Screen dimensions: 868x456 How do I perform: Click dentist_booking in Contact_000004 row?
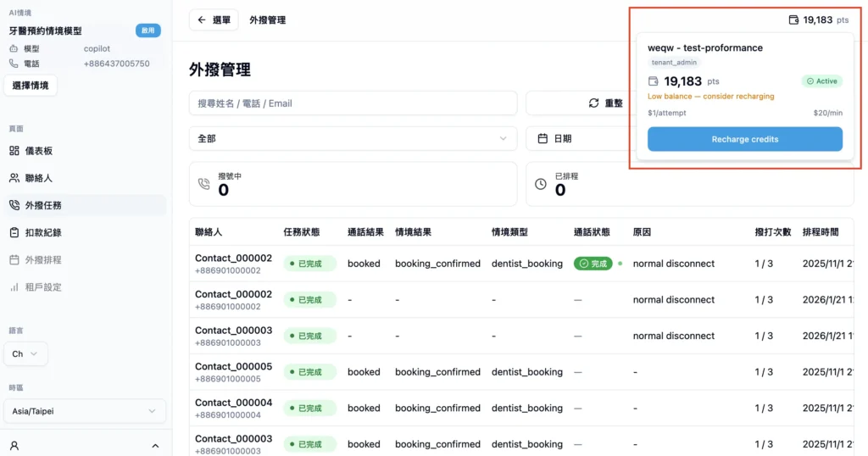coord(527,408)
